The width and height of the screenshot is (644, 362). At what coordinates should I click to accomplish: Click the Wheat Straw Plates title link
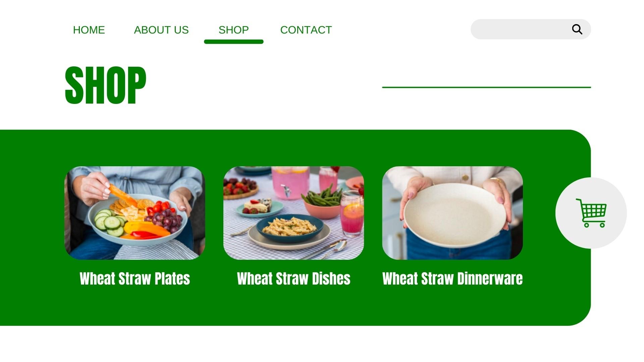(x=135, y=279)
